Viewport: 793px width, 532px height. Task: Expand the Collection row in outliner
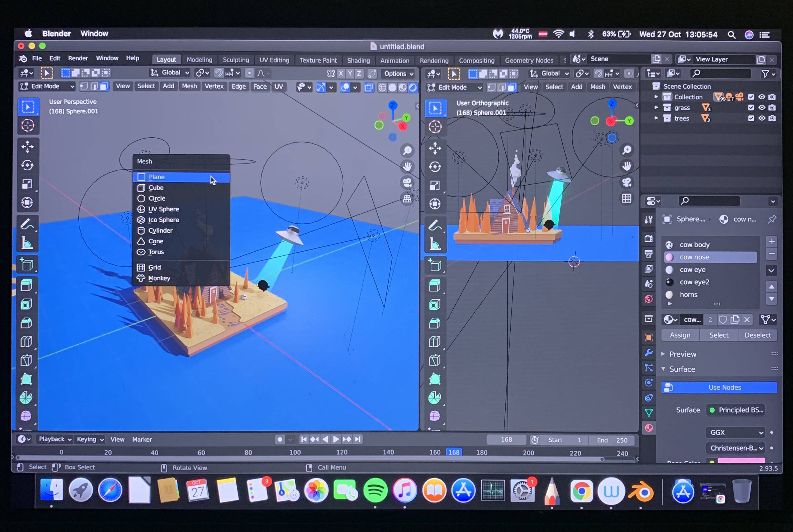pyautogui.click(x=656, y=97)
